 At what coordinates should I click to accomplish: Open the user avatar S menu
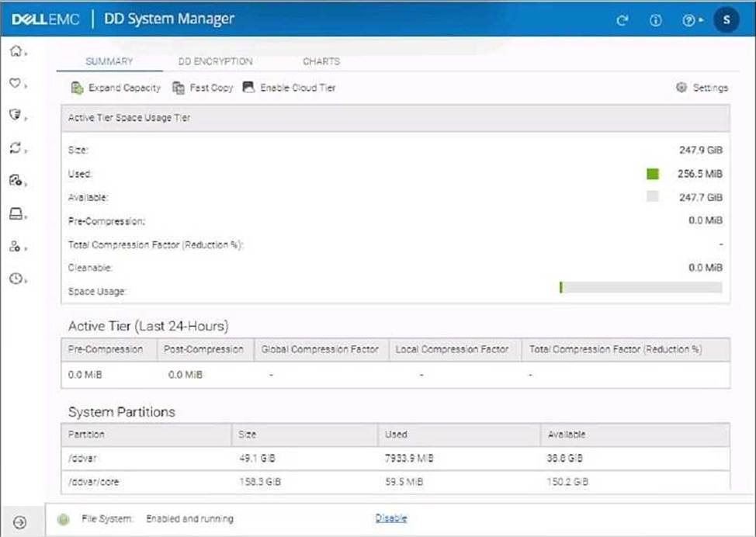(x=726, y=19)
